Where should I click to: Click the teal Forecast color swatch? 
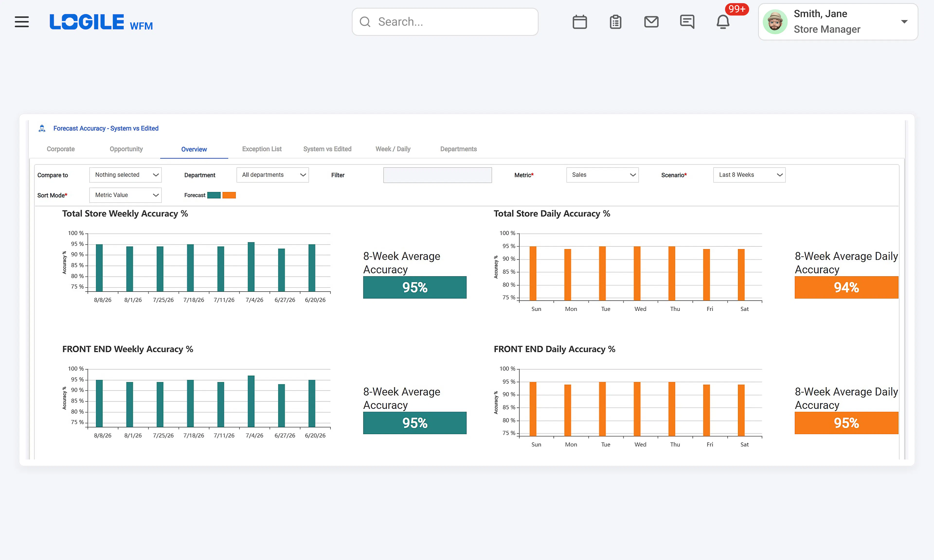[x=214, y=195]
